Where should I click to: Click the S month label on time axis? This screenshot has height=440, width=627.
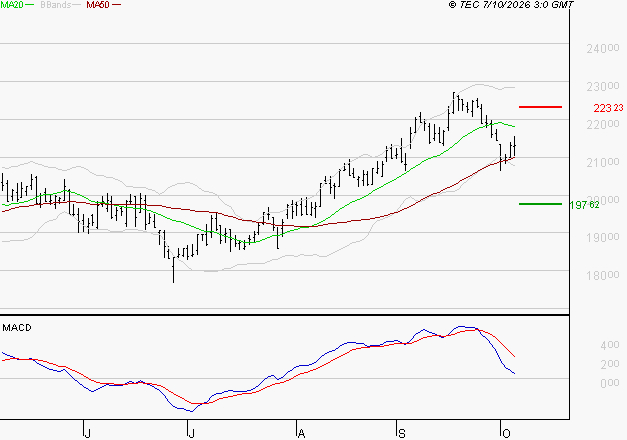pyautogui.click(x=402, y=433)
